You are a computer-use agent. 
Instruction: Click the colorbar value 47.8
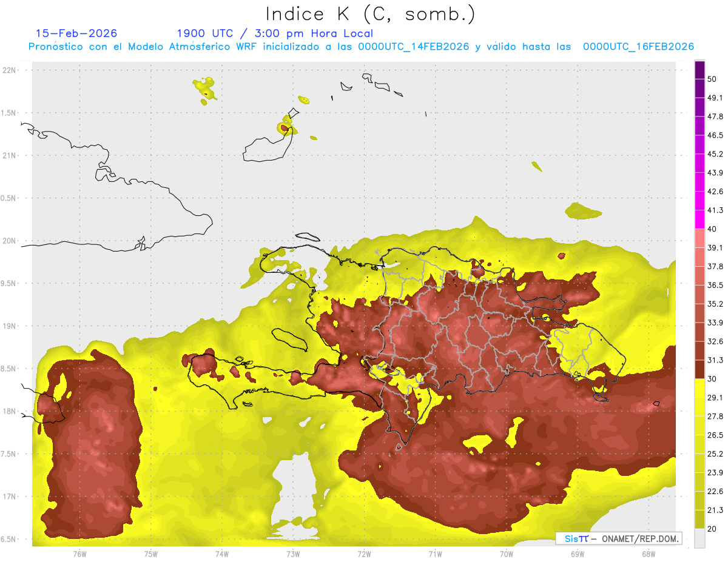(x=715, y=116)
